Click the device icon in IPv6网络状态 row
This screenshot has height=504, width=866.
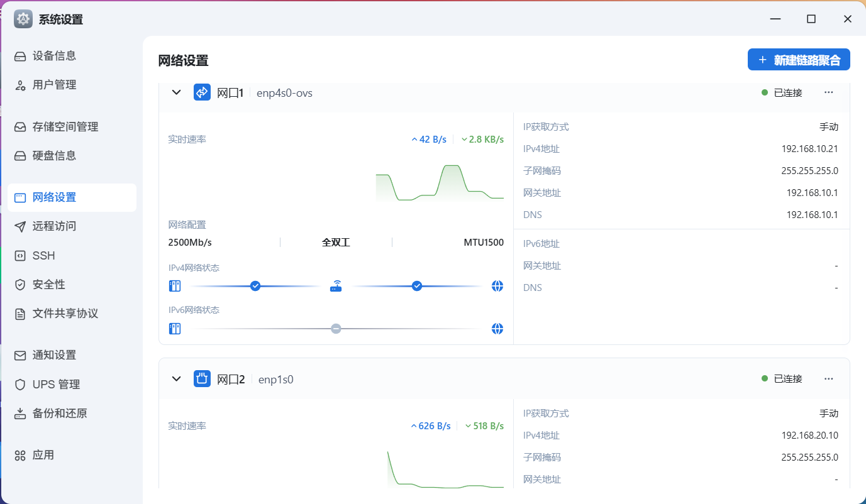pos(175,329)
